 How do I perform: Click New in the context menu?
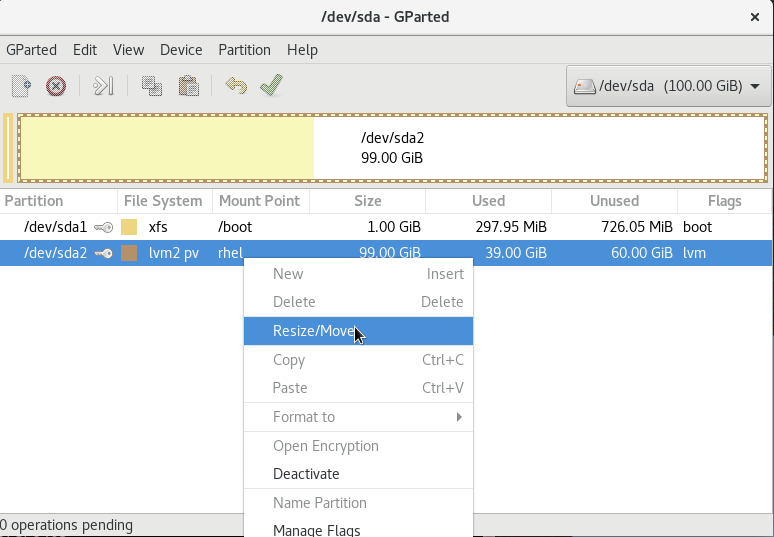358,274
